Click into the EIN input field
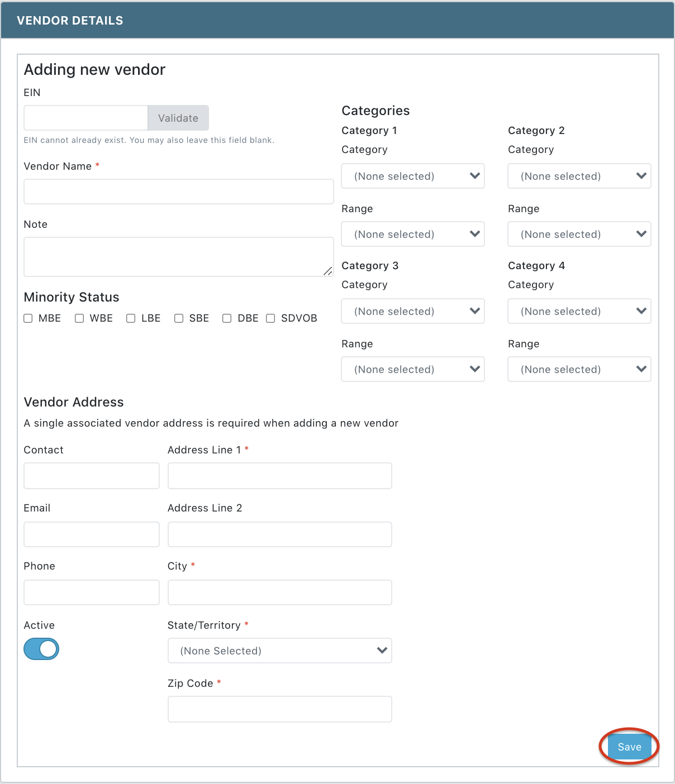 [x=86, y=118]
